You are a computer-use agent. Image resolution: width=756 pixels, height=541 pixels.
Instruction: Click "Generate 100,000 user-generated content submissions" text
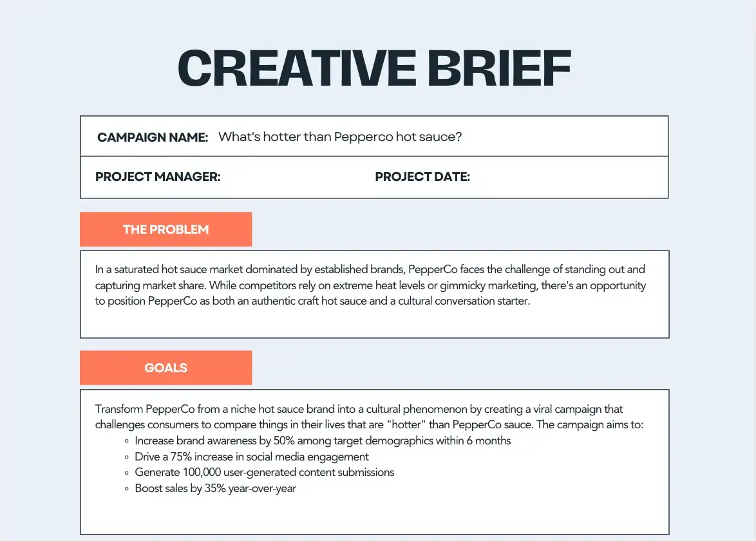264,472
